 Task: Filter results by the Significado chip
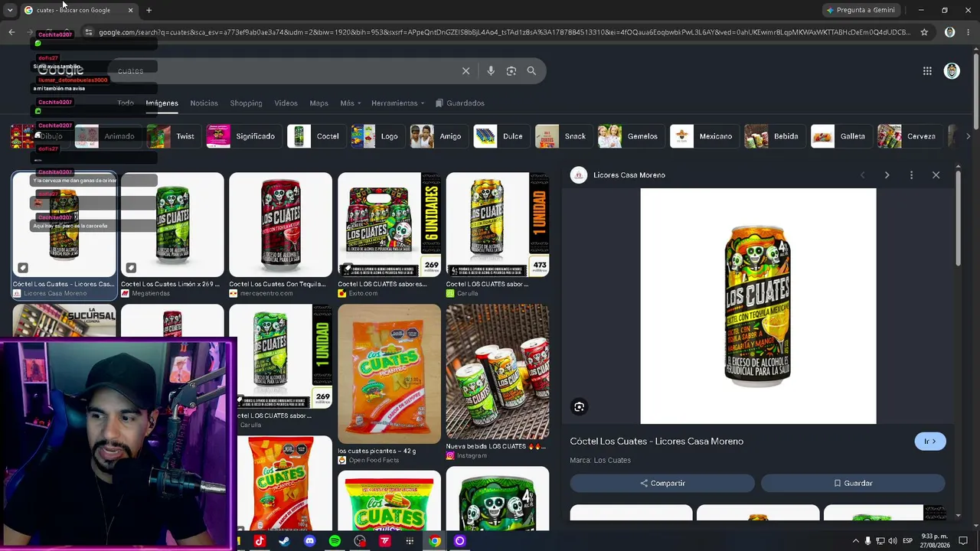point(243,136)
